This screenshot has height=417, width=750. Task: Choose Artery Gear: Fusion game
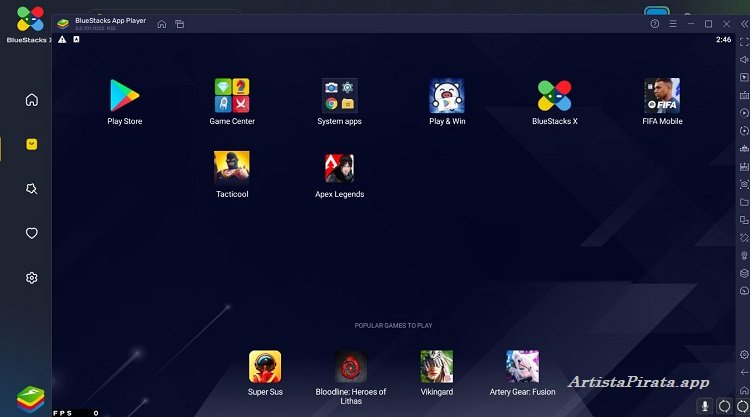522,366
